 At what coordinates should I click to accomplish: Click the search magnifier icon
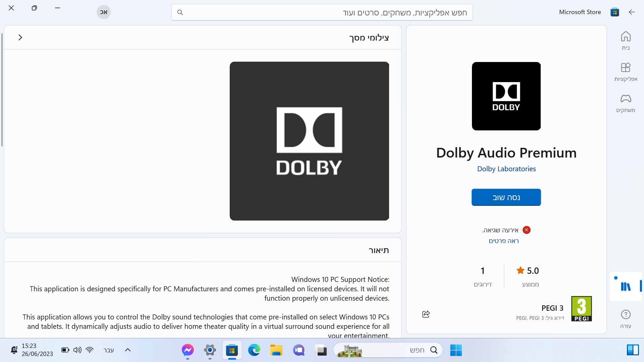180,12
